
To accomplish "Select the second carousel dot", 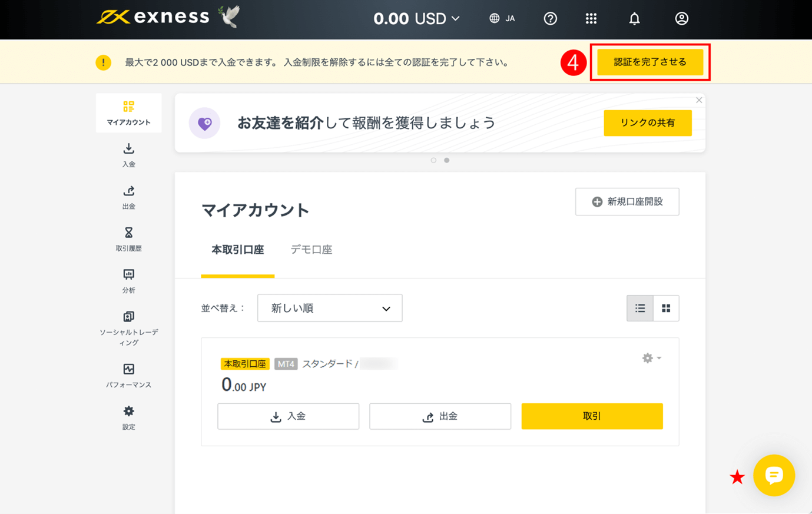I will click(x=446, y=160).
